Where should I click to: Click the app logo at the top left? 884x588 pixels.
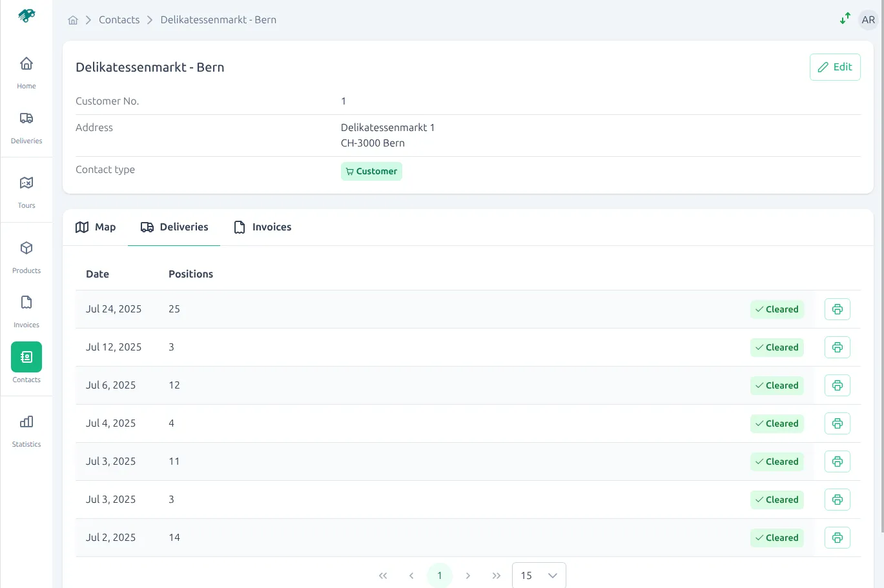pos(26,15)
